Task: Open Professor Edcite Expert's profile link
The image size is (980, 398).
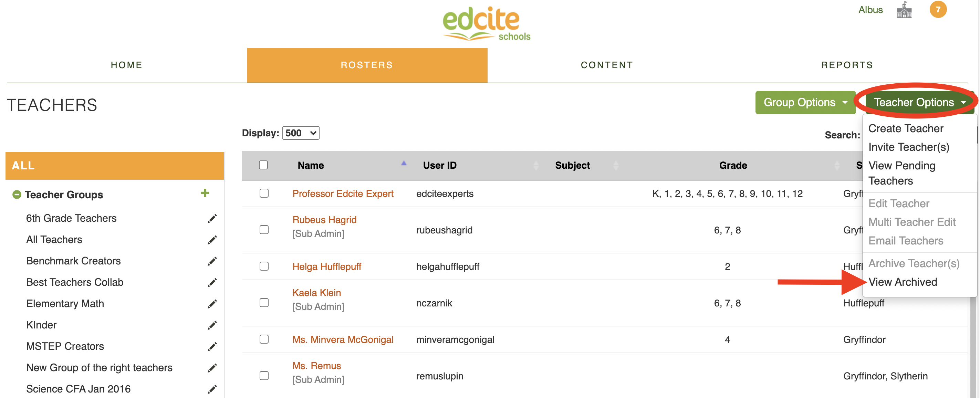Action: point(343,194)
